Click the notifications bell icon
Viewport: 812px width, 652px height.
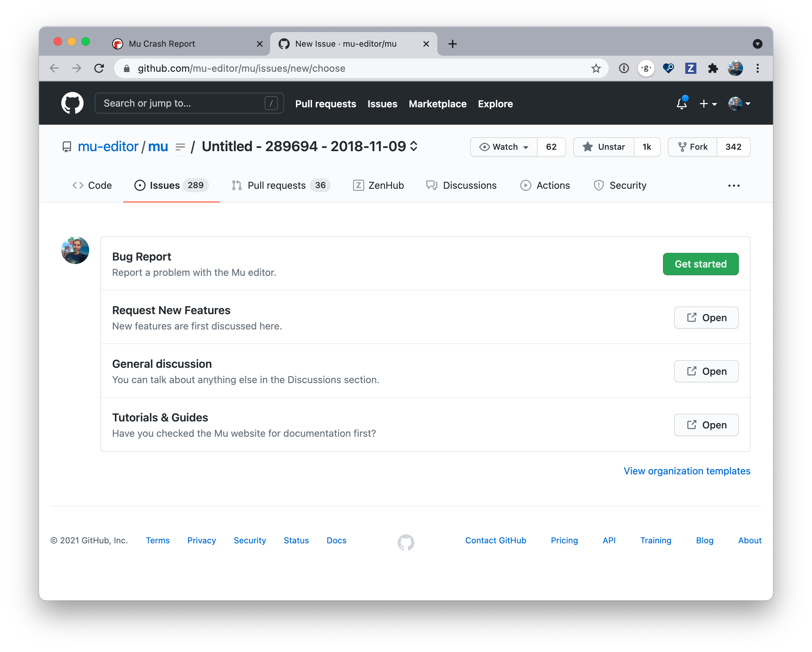[x=681, y=103]
